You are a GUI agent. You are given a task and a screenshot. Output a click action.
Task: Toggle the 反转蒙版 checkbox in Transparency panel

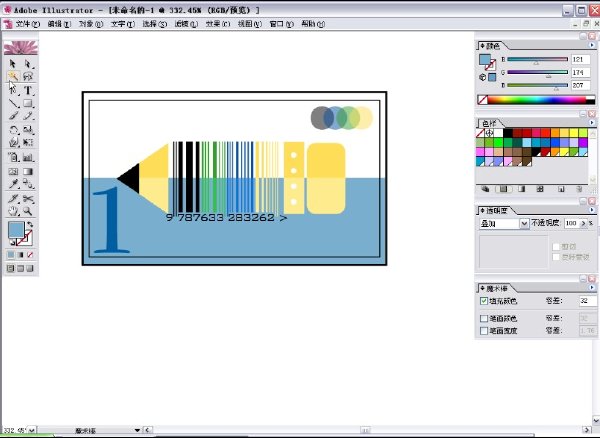tap(556, 257)
